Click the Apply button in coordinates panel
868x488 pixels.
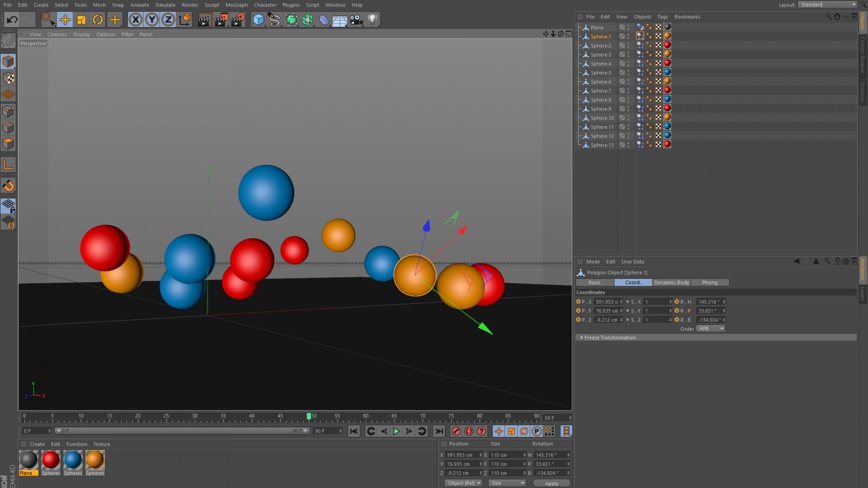pyautogui.click(x=551, y=483)
